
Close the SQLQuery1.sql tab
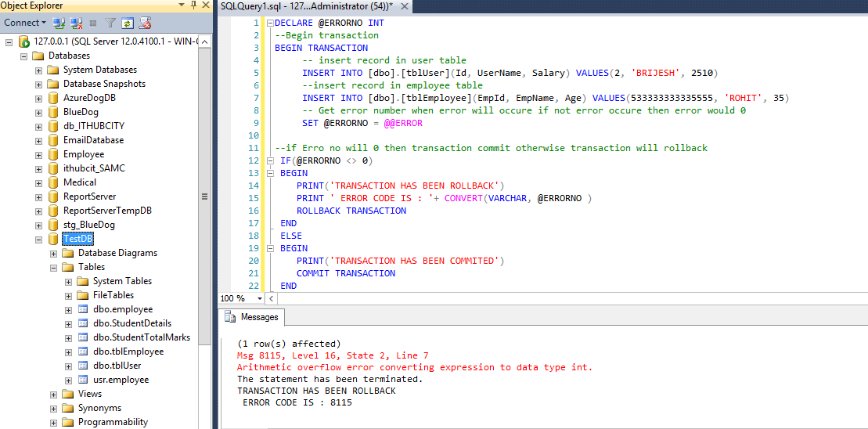click(x=405, y=6)
